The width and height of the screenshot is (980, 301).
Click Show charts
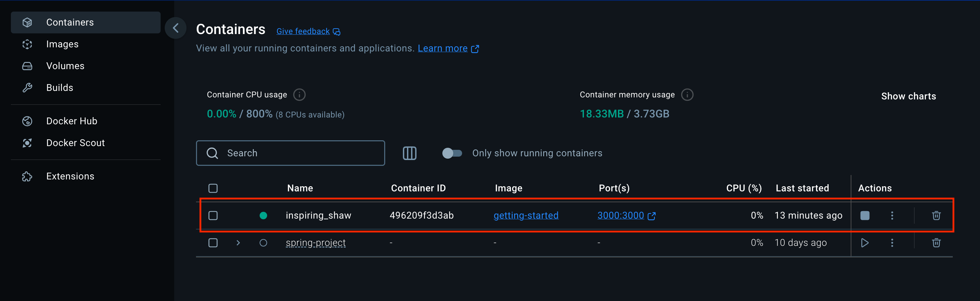909,96
